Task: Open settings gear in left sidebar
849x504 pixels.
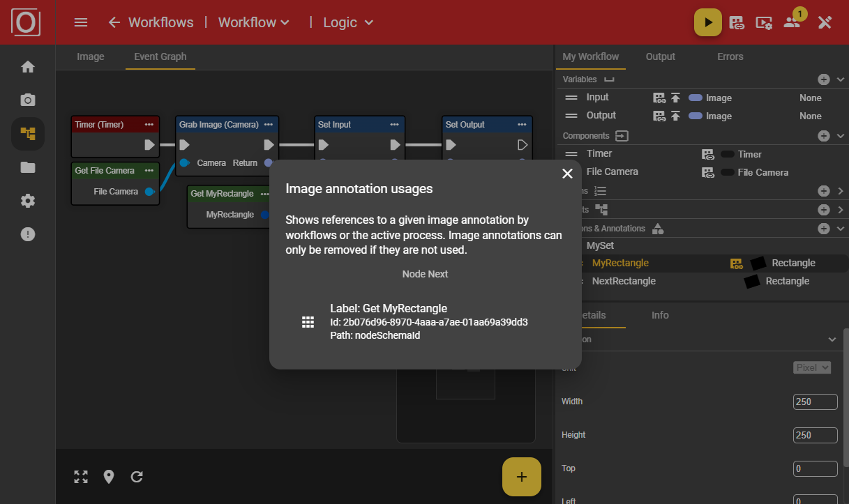Action: point(28,201)
